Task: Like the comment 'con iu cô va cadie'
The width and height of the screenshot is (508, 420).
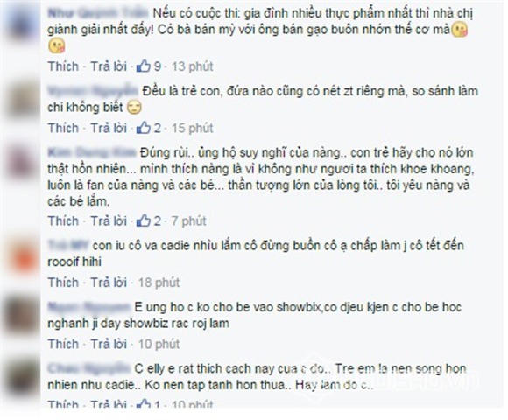Action: (63, 283)
